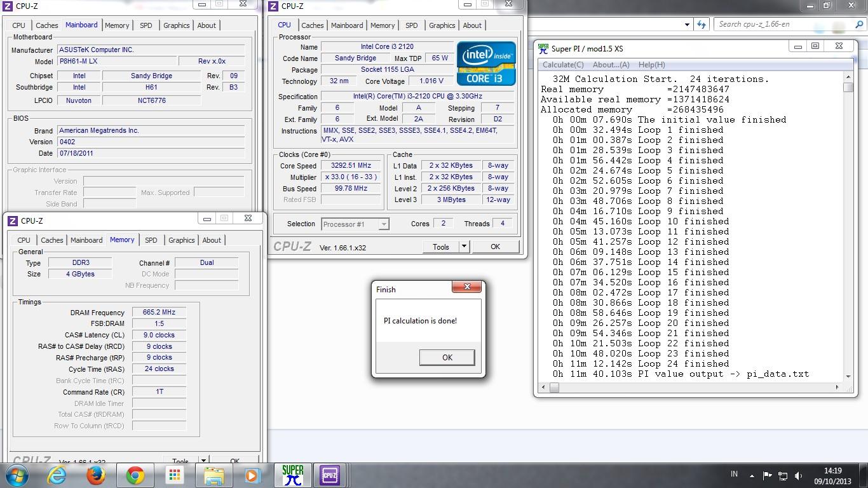Click PI calculation is done! message
This screenshot has height=488, width=868.
pos(420,321)
